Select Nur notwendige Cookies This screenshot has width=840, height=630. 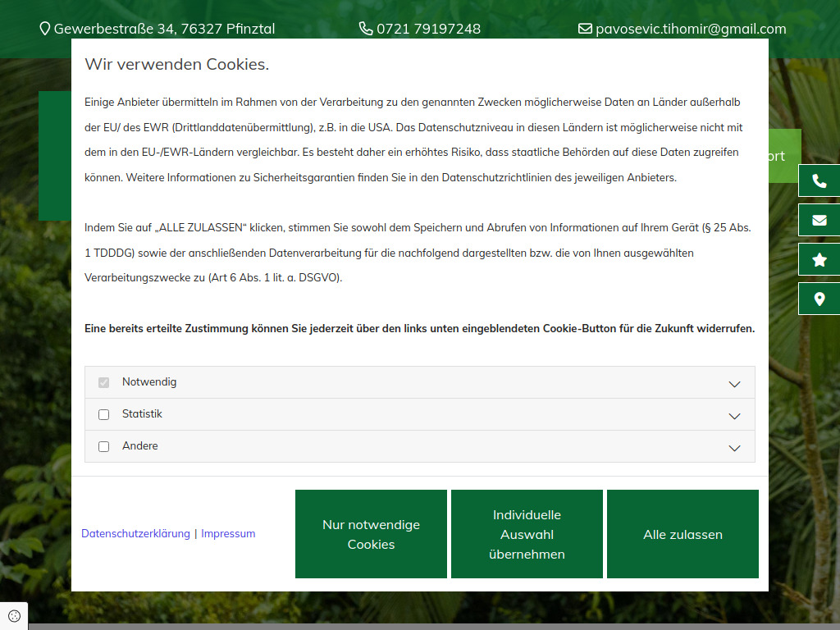pos(371,534)
